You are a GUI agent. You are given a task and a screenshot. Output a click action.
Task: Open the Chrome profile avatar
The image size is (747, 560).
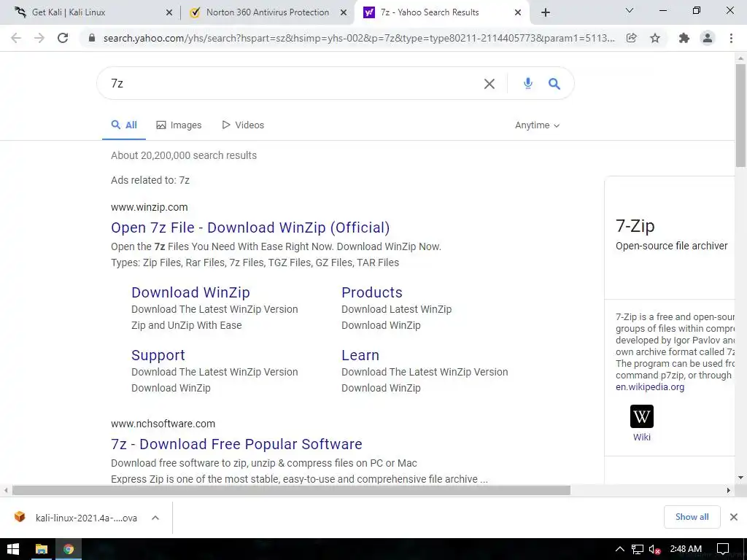(x=708, y=38)
